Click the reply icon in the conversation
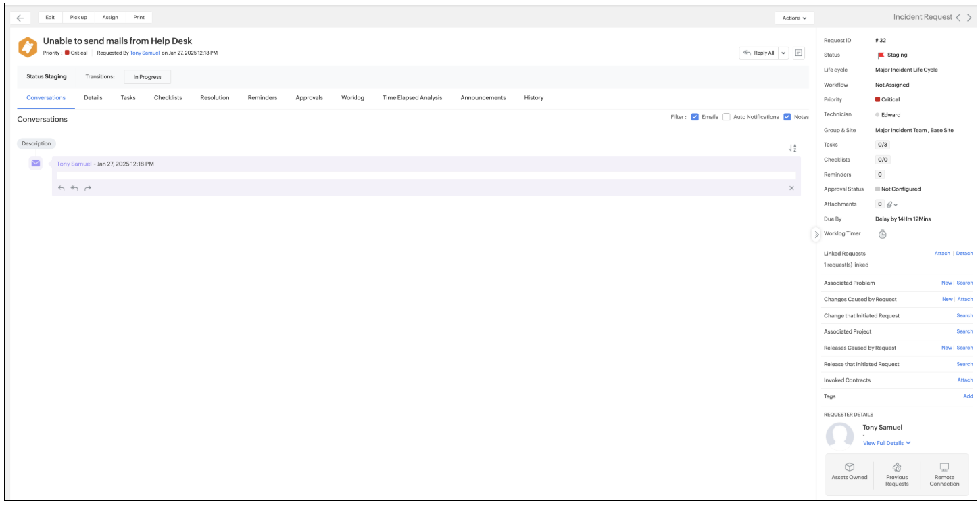The image size is (980, 506). point(62,188)
